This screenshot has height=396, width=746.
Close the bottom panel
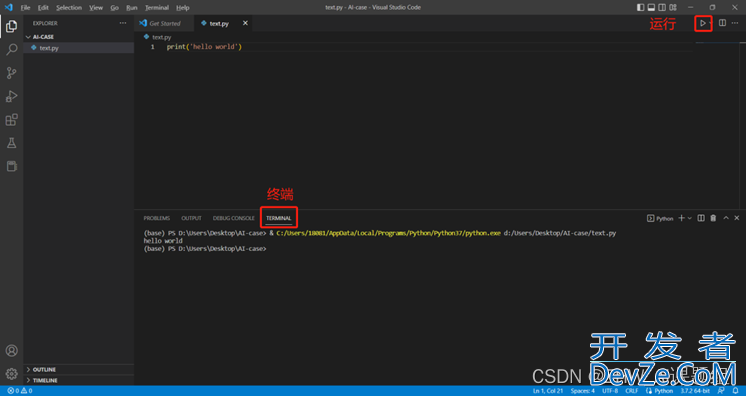click(736, 218)
